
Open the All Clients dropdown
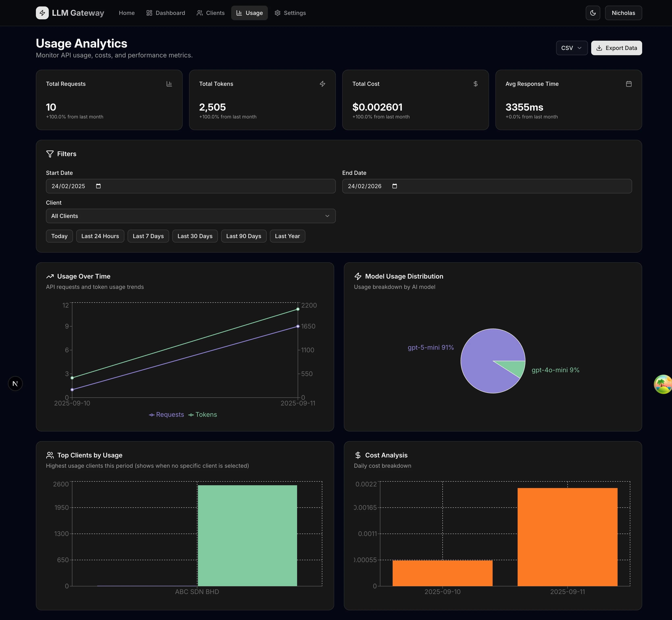[x=190, y=216]
